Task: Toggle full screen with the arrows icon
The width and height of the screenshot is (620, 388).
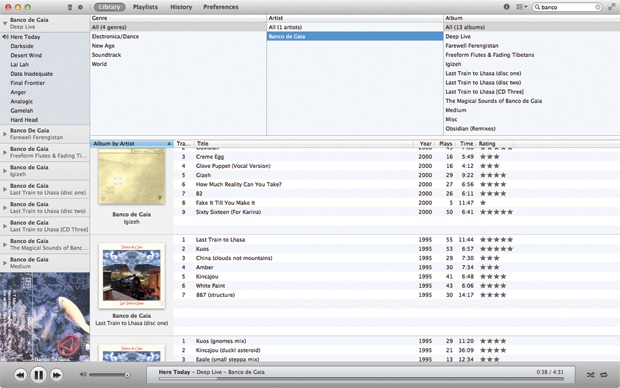Action: 611,7
